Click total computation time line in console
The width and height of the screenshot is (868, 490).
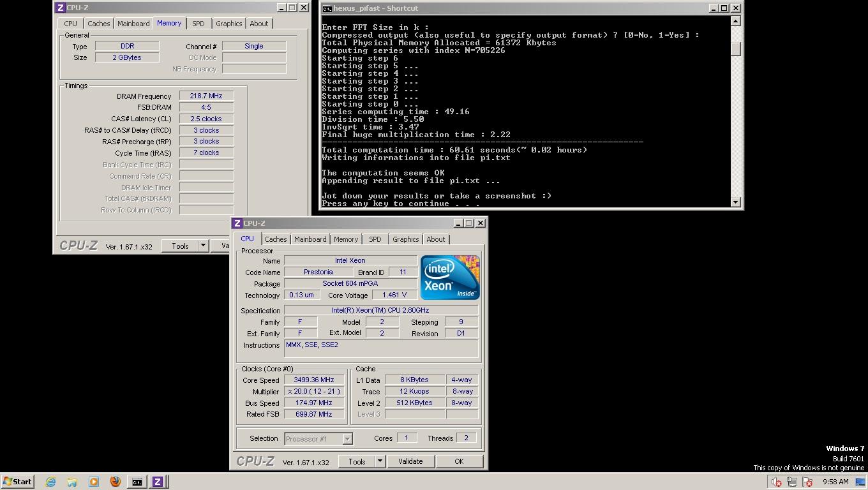[454, 150]
